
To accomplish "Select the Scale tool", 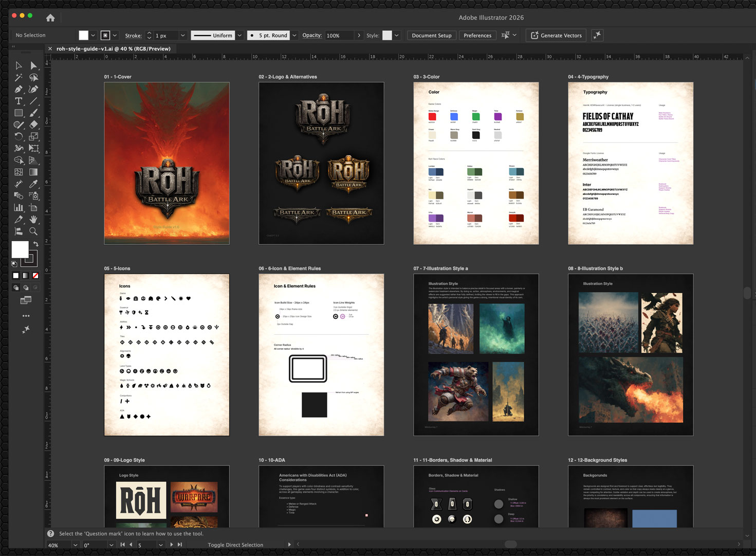I will point(33,136).
